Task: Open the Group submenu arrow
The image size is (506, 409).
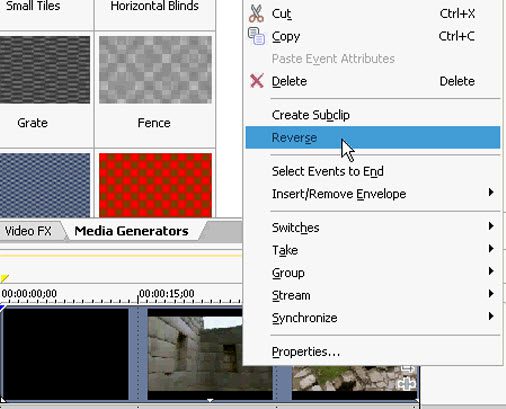Action: point(491,271)
